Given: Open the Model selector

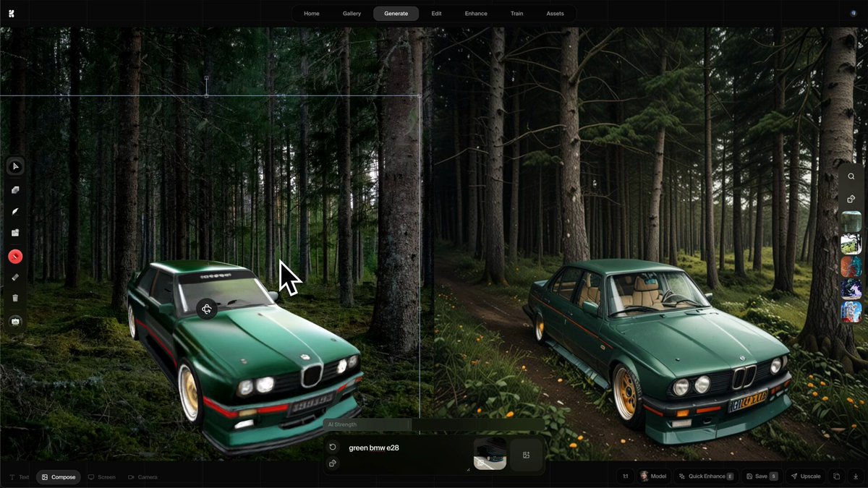Looking at the screenshot, I should point(653,476).
